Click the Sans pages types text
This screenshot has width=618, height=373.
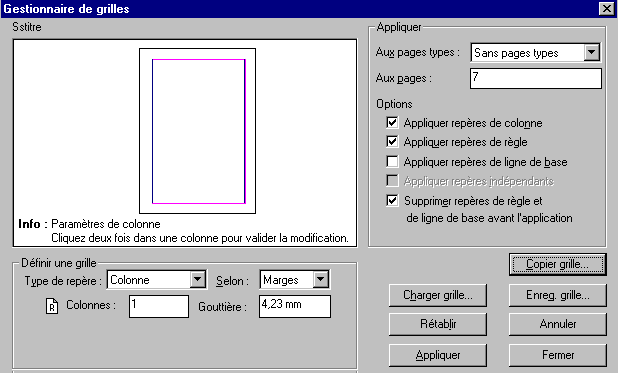pos(516,53)
